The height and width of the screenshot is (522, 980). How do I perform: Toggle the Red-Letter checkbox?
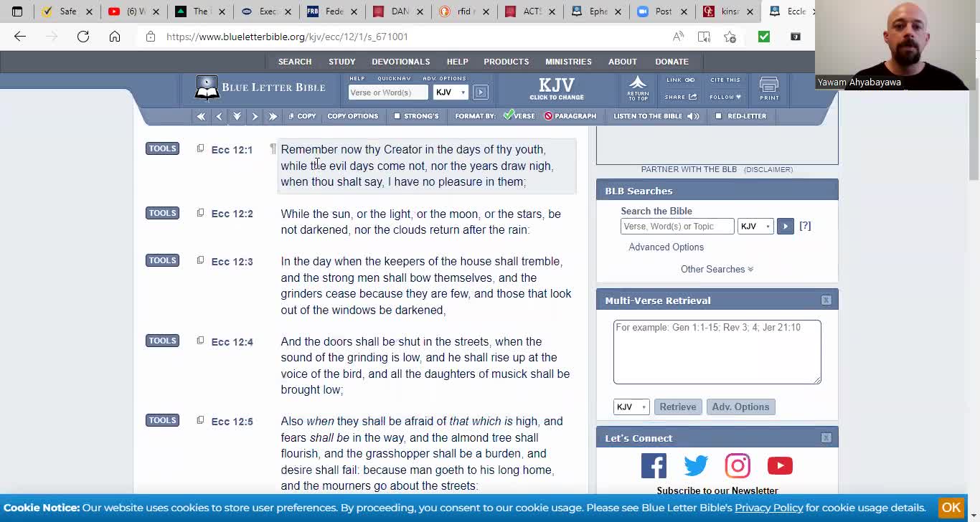point(718,116)
